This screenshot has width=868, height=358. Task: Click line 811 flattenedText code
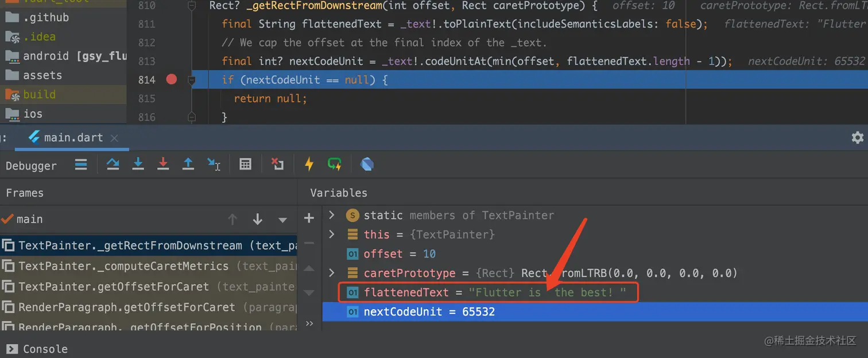click(464, 24)
